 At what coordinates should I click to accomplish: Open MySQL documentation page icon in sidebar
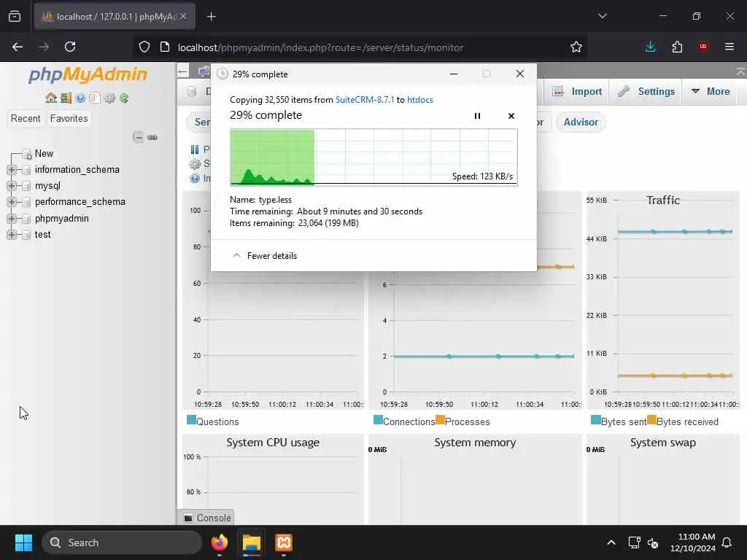(94, 98)
